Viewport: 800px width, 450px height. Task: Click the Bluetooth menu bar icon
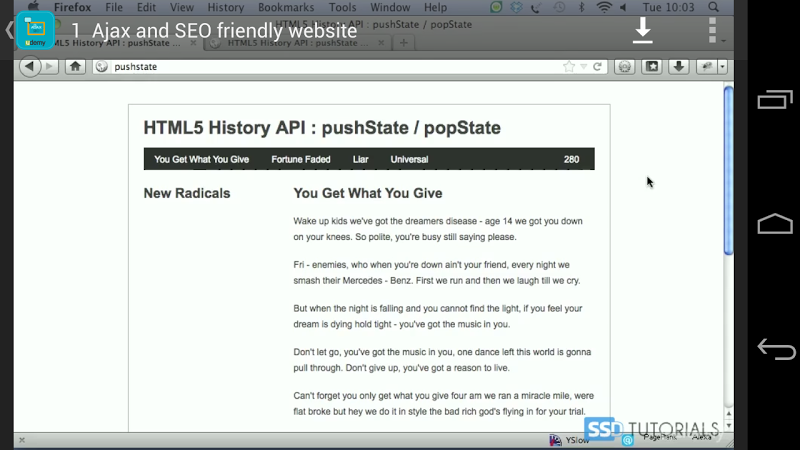pos(581,7)
